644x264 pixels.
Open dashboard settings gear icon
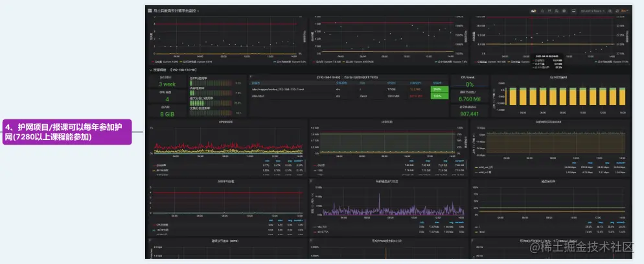pyautogui.click(x=564, y=11)
